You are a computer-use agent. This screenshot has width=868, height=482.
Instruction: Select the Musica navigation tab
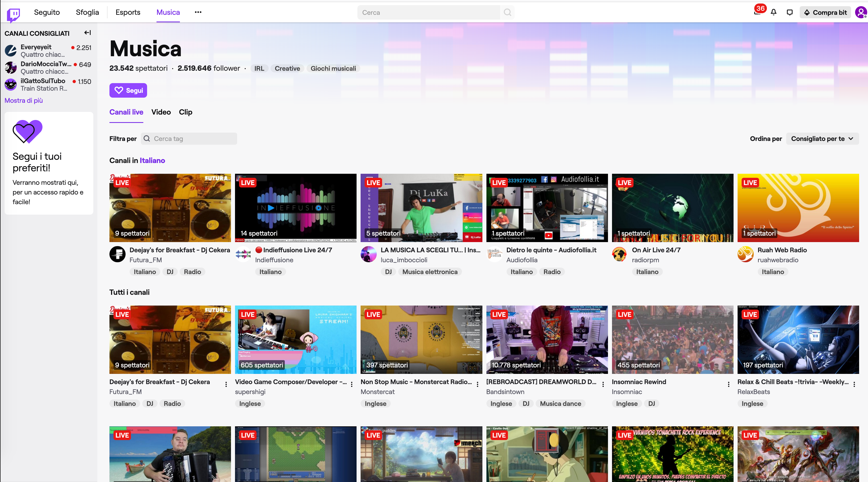click(168, 12)
